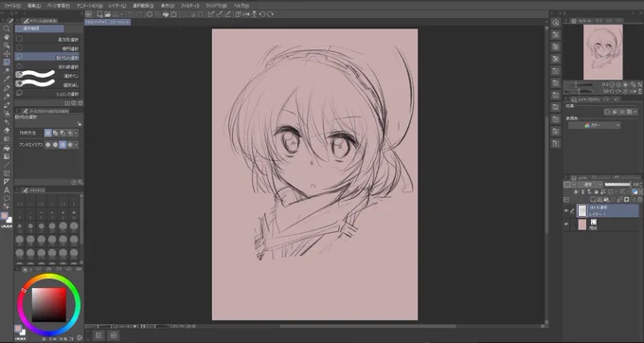Screen dimensions: 644x343
Task: Select the Move layer tool
Action: point(7,54)
